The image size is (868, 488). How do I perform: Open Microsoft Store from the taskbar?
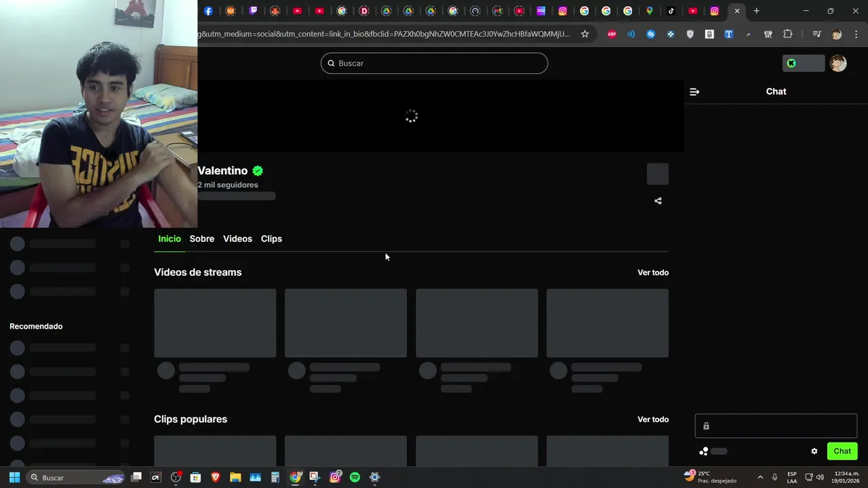click(x=195, y=477)
